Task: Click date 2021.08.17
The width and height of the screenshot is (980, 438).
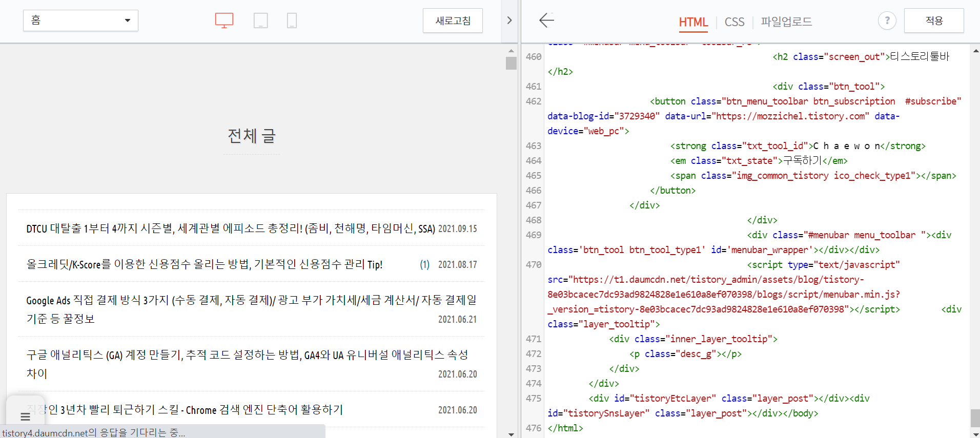Action: coord(457,264)
